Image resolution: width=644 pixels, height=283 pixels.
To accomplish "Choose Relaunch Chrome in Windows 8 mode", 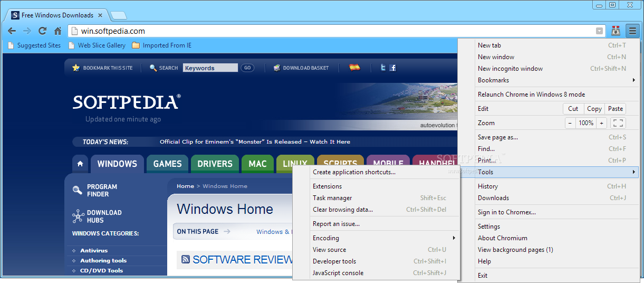I will (x=549, y=95).
